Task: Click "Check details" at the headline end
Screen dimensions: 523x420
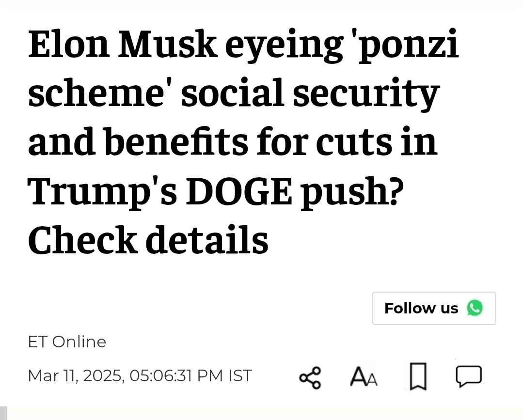Action: tap(148, 241)
